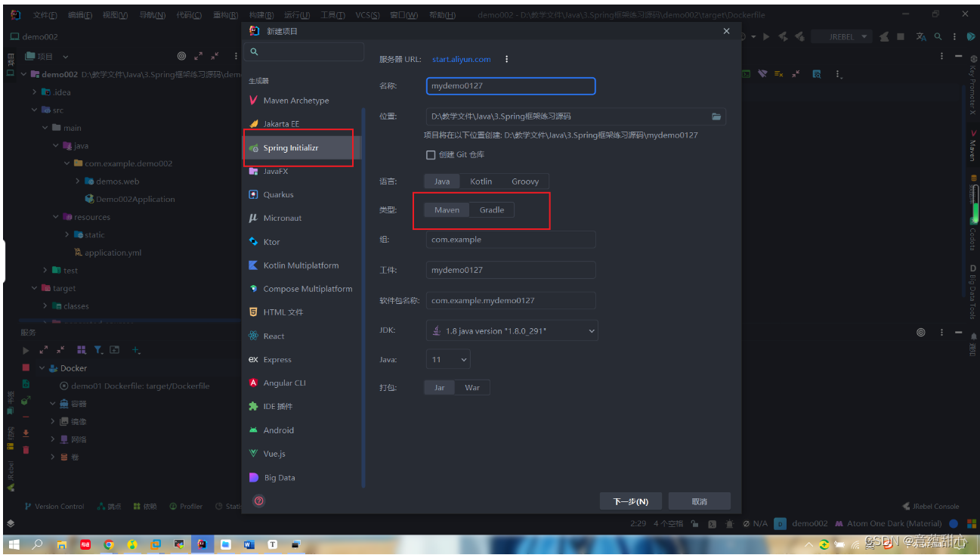Screen dimensions: 980x555
Task: Collapse src folder in project tree
Action: (34, 110)
